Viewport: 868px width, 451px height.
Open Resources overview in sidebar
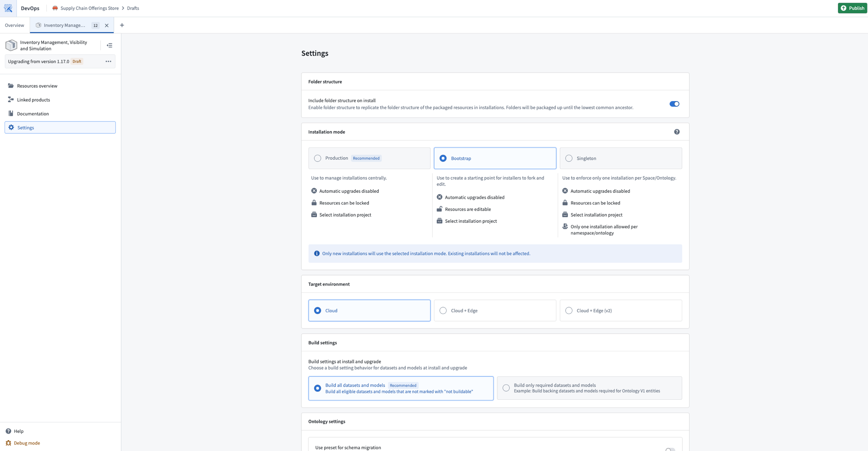[x=60, y=86]
